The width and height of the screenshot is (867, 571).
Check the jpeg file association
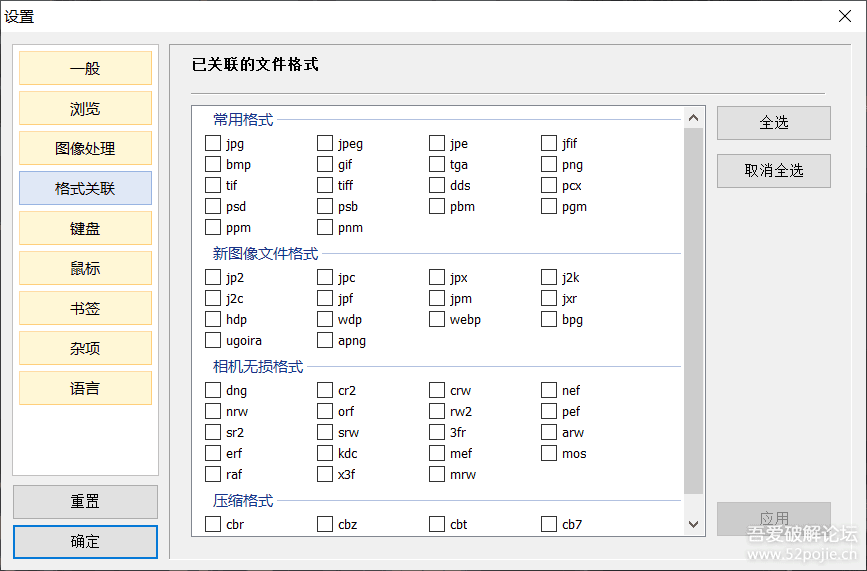click(x=325, y=143)
